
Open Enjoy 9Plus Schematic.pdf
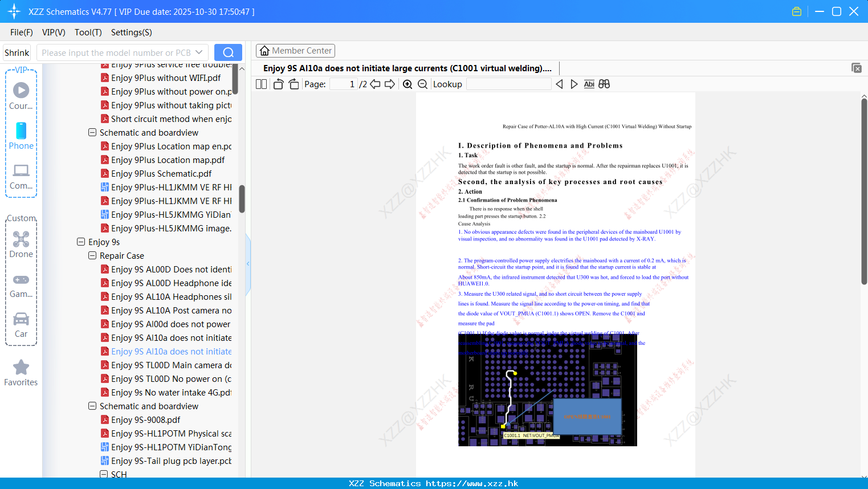[x=161, y=174]
